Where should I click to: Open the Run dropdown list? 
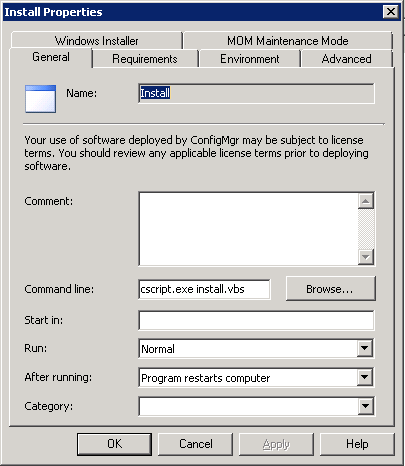click(364, 348)
